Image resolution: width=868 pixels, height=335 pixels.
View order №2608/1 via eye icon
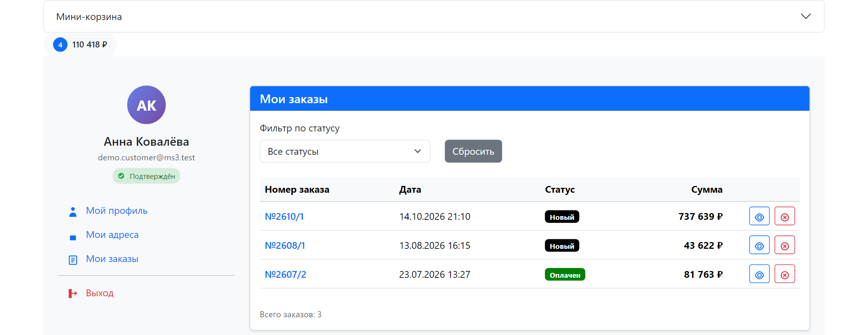coord(759,245)
